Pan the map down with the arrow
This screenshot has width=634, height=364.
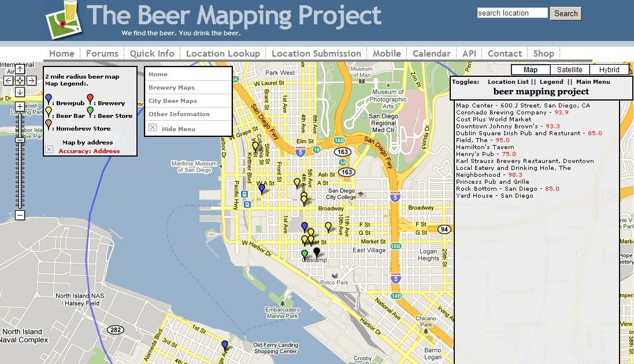pos(20,92)
